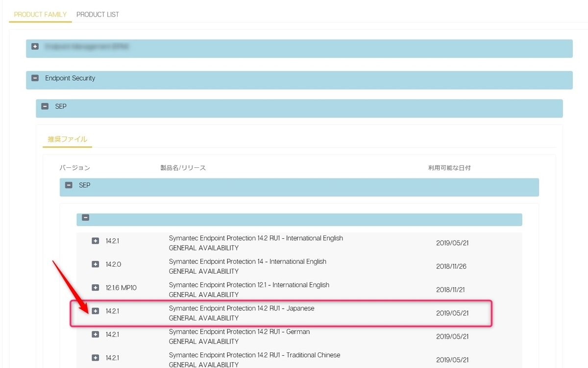Open the PRODUCT LIST tab
Image resolution: width=588 pixels, height=368 pixels.
coord(98,15)
